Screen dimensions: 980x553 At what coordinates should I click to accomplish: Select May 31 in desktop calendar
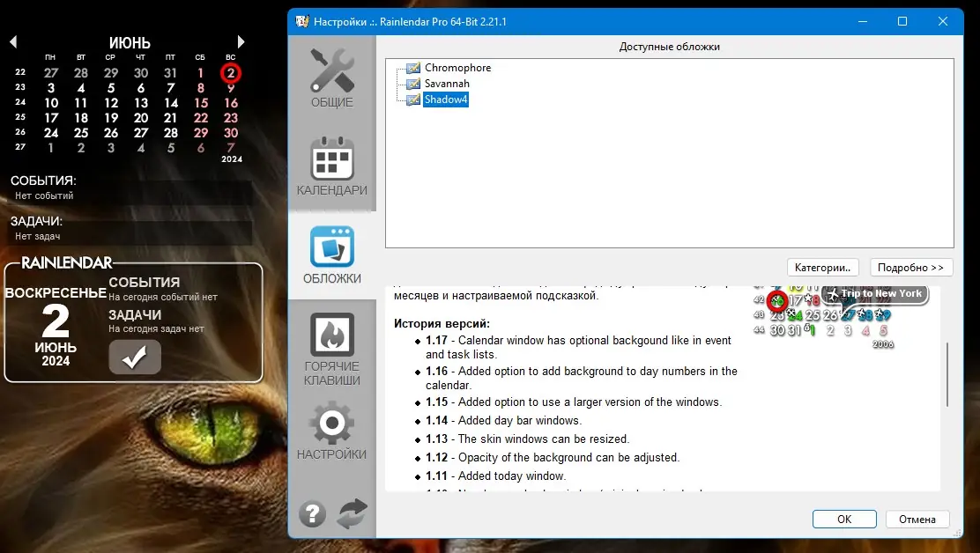(x=171, y=73)
